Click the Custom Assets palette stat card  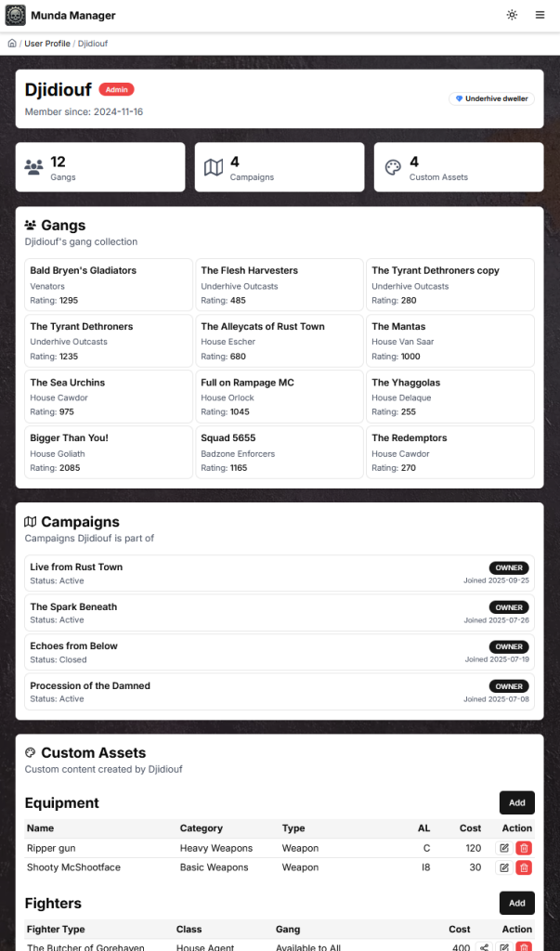(458, 167)
